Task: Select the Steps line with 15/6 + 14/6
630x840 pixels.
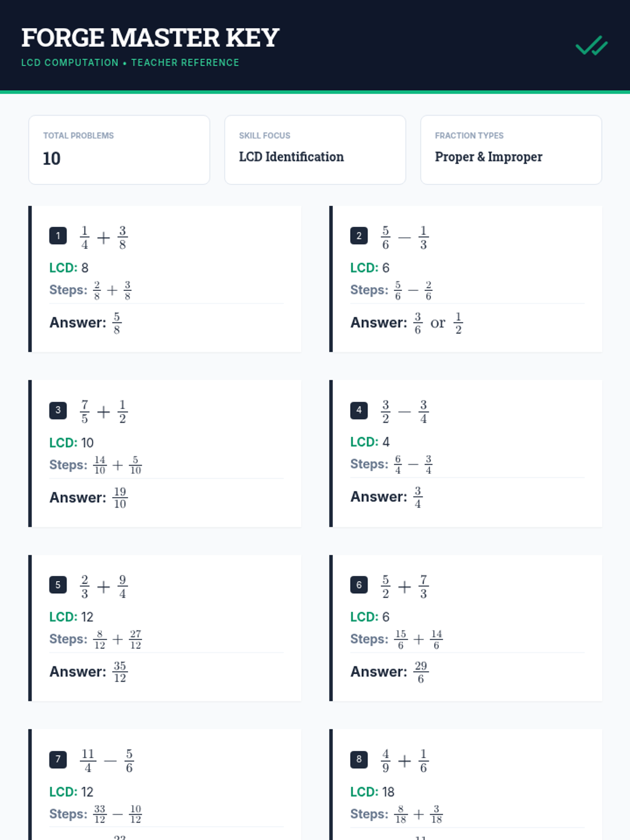Action: (x=396, y=639)
